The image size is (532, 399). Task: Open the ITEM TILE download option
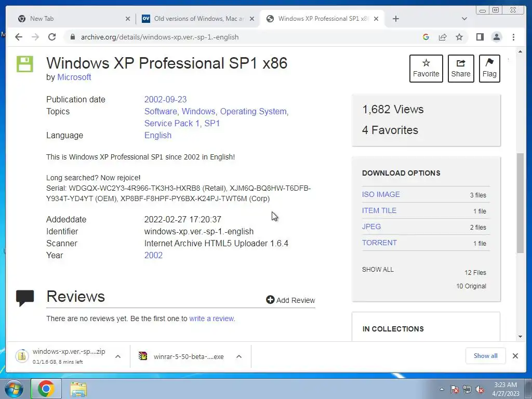[x=379, y=210]
